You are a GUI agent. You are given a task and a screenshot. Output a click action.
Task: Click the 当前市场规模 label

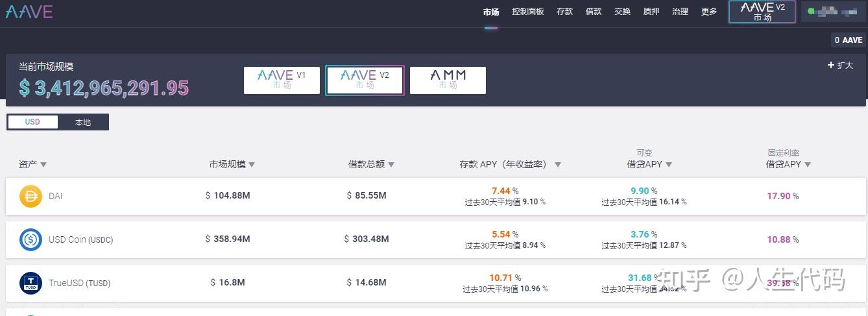coord(46,66)
